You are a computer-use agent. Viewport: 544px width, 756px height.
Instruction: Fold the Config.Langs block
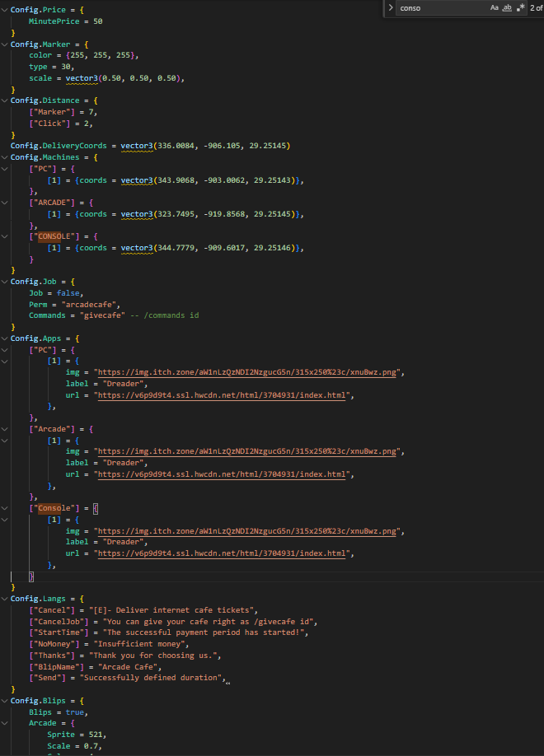(x=4, y=599)
